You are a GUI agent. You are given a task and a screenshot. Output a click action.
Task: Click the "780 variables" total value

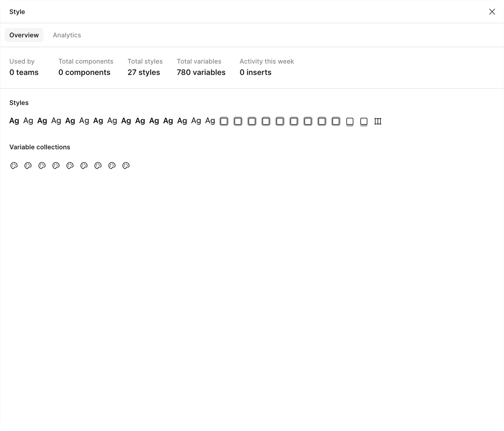(x=201, y=72)
